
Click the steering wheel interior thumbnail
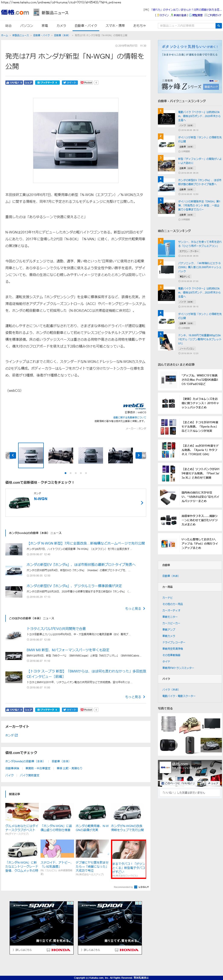(x=61, y=455)
